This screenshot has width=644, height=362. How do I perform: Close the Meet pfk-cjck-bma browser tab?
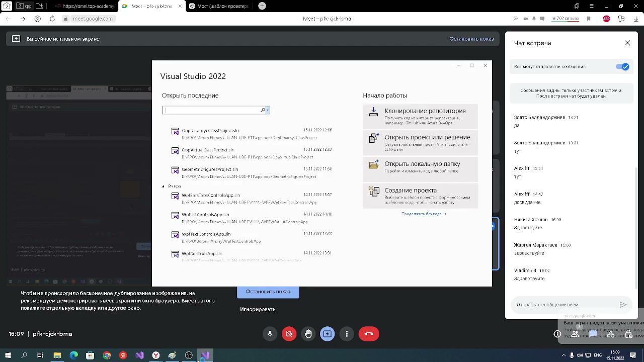(180, 6)
